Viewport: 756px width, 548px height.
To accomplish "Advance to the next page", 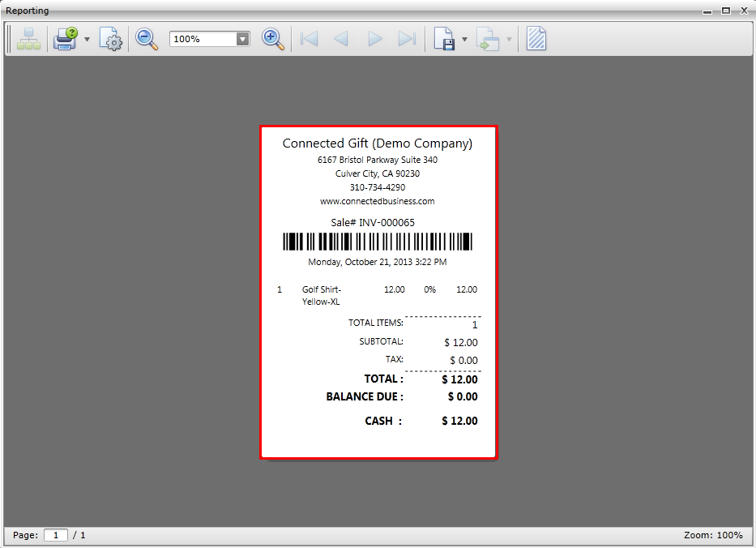I will tap(374, 39).
